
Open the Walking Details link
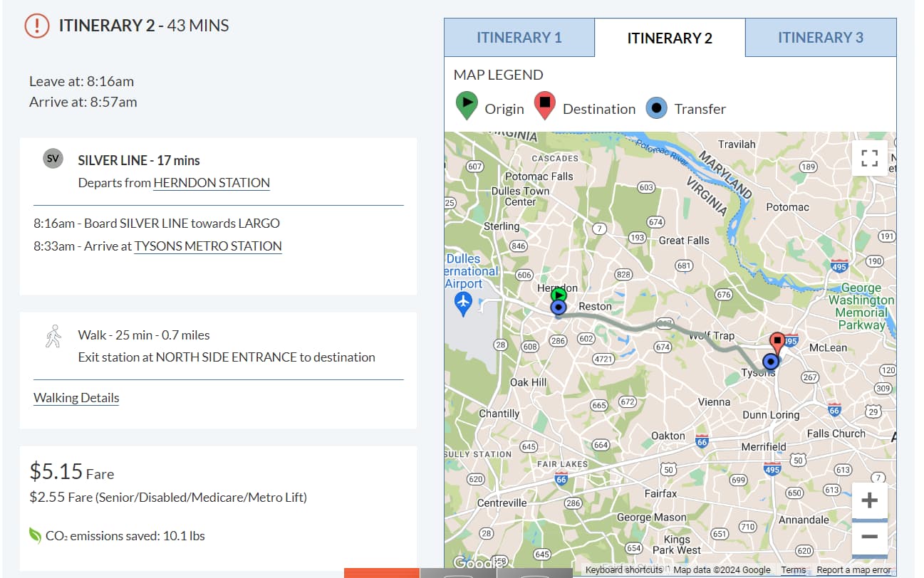pyautogui.click(x=76, y=398)
